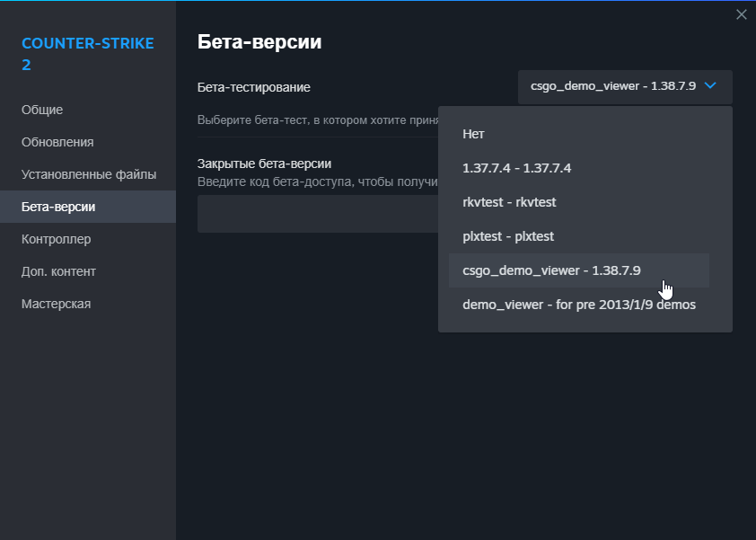Click the Бета-версии page heading

click(x=259, y=42)
